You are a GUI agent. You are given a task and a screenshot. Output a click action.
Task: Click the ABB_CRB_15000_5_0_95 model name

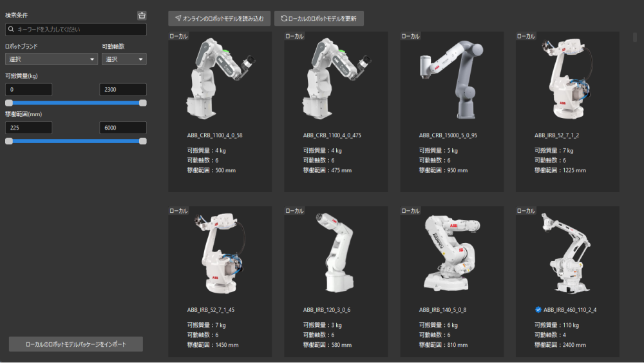coord(448,135)
